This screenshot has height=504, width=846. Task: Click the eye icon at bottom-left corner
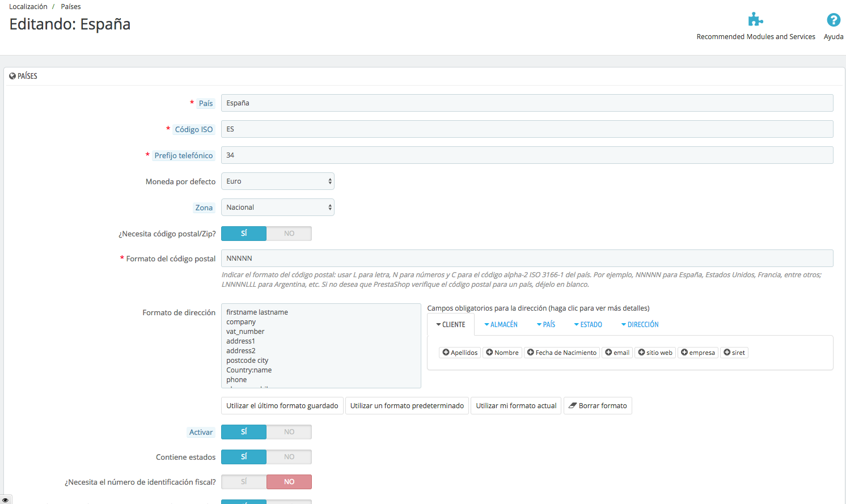(x=6, y=500)
